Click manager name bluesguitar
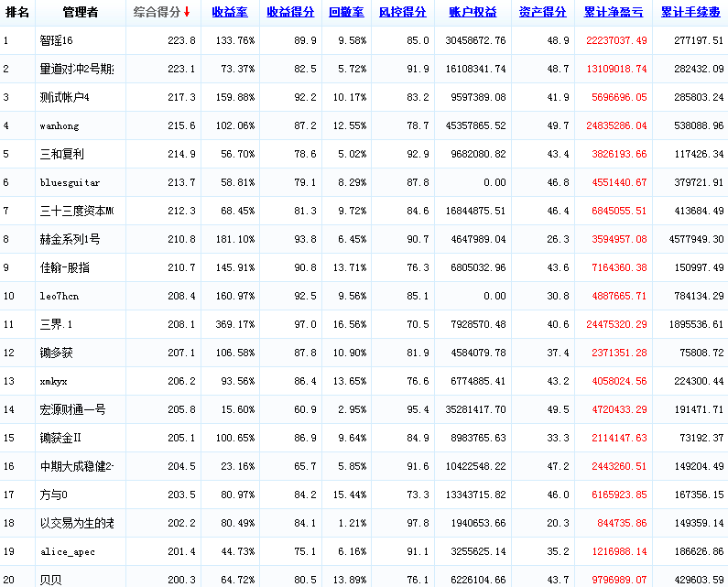Image resolution: width=728 pixels, height=587 pixels. pos(69,183)
